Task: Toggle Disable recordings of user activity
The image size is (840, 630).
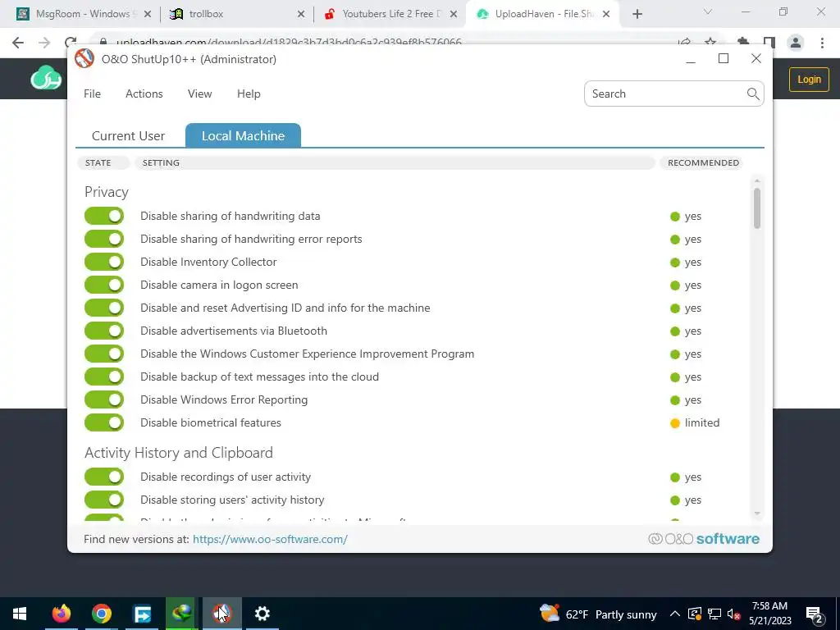Action: 104,477
